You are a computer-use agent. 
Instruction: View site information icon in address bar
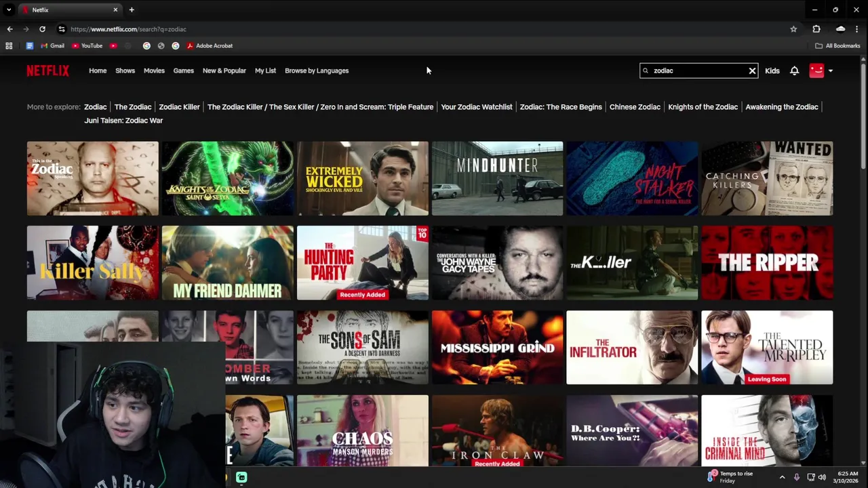click(x=62, y=29)
